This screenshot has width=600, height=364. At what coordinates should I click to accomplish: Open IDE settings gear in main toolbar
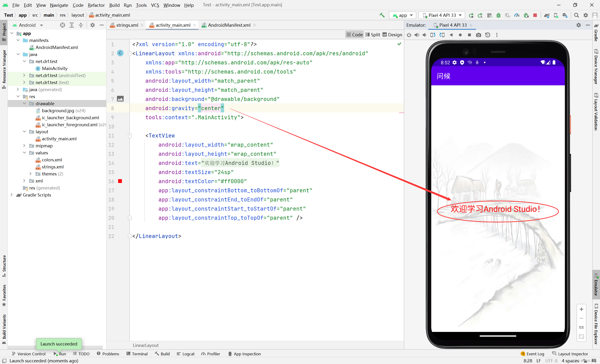(586, 15)
